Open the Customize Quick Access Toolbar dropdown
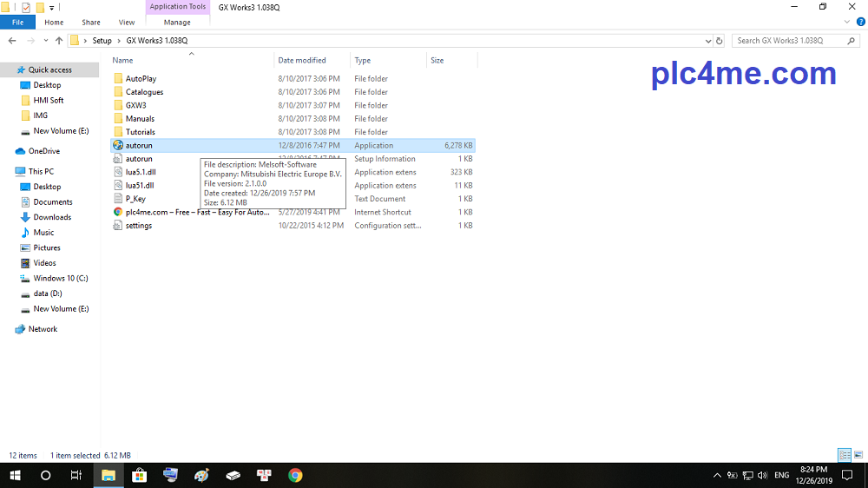 click(x=52, y=8)
